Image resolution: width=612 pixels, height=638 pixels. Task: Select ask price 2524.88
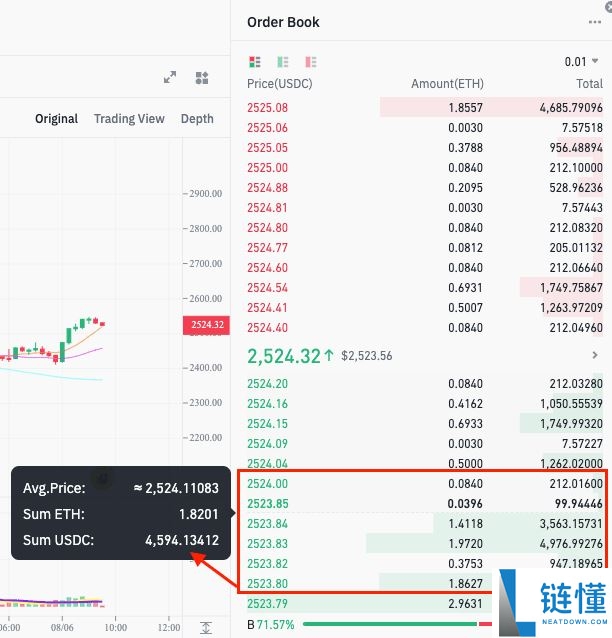point(267,188)
